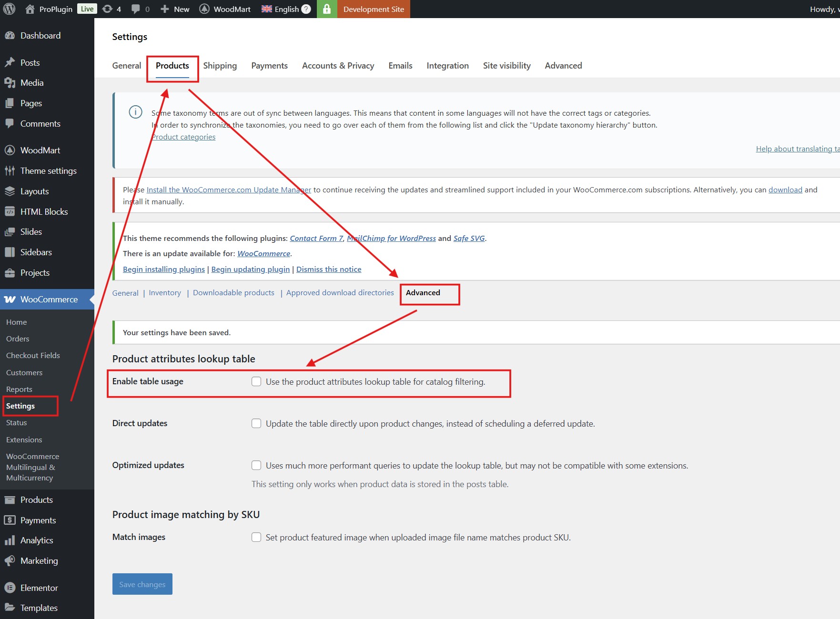Enable table usage checkbox
Image resolution: width=840 pixels, height=619 pixels.
tap(256, 381)
